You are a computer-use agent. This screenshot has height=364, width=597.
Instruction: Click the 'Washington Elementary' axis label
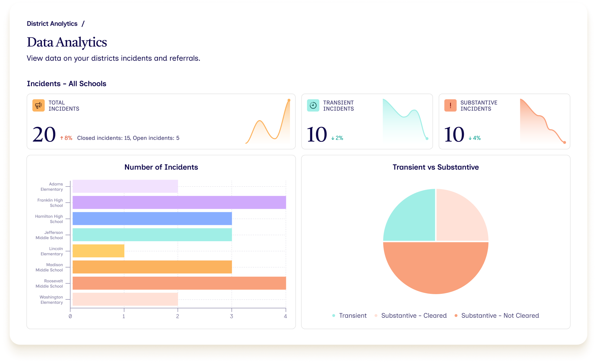point(51,300)
